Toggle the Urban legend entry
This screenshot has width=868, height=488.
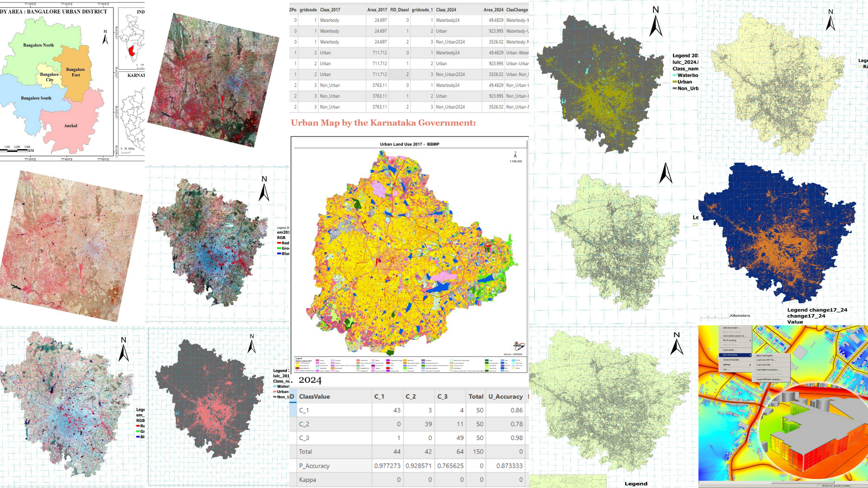click(x=684, y=82)
